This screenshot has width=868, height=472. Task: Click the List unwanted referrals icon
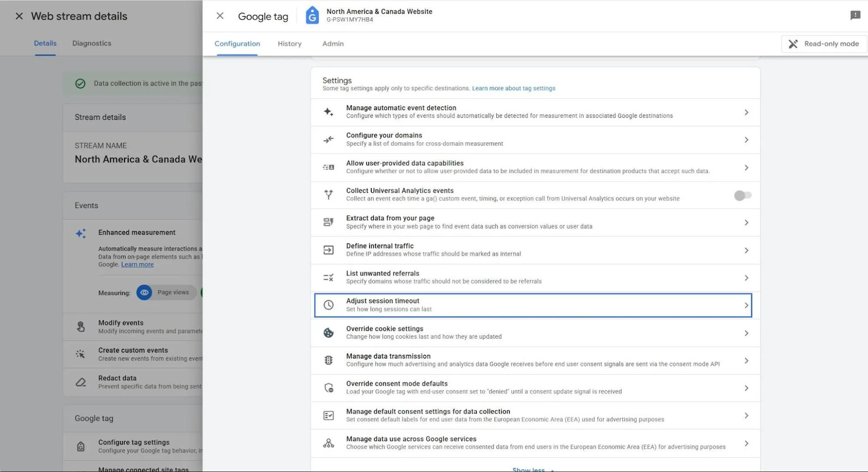(x=329, y=277)
